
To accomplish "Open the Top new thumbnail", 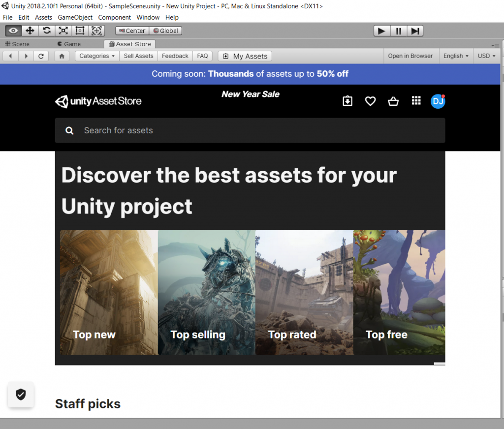I will pyautogui.click(x=109, y=292).
